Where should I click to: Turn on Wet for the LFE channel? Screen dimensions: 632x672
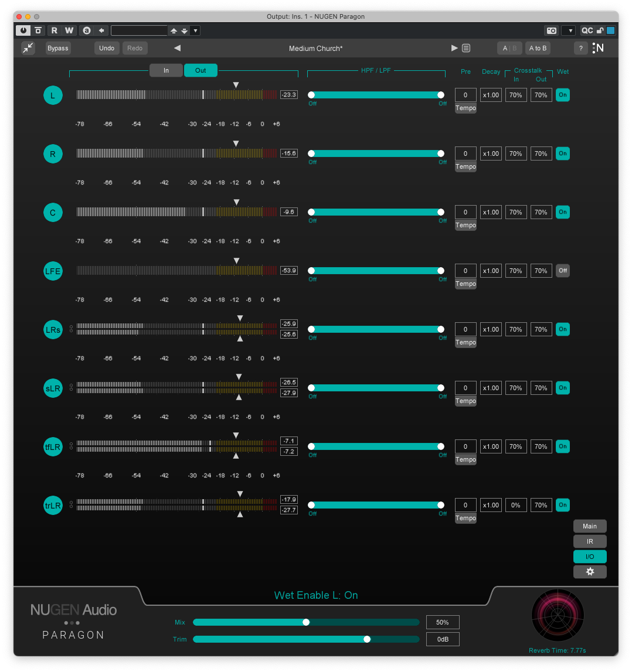(x=563, y=271)
